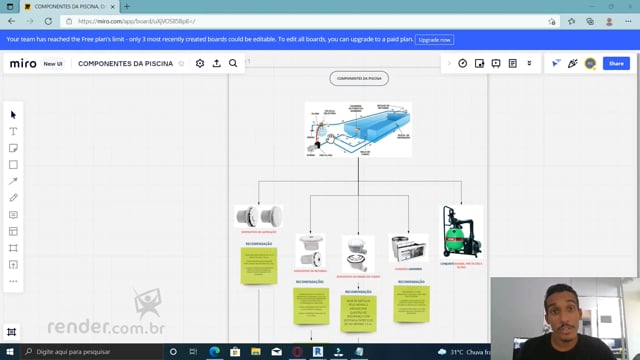Open a new browser tab
The height and width of the screenshot is (360, 640).
[127, 7]
